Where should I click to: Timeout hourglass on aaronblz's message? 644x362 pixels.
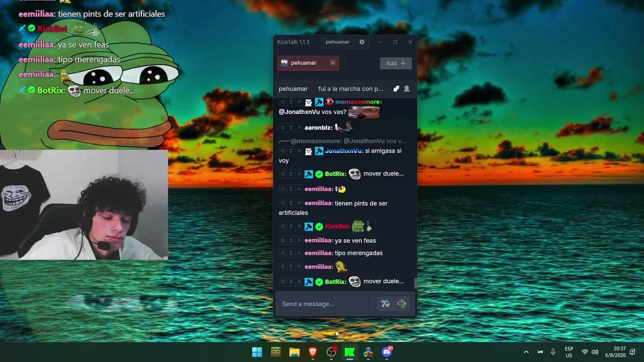pyautogui.click(x=291, y=128)
